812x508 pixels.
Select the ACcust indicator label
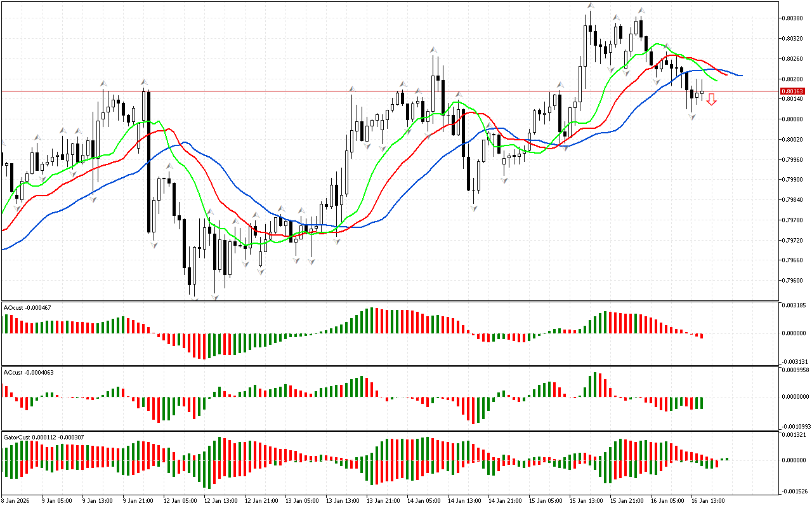point(29,372)
